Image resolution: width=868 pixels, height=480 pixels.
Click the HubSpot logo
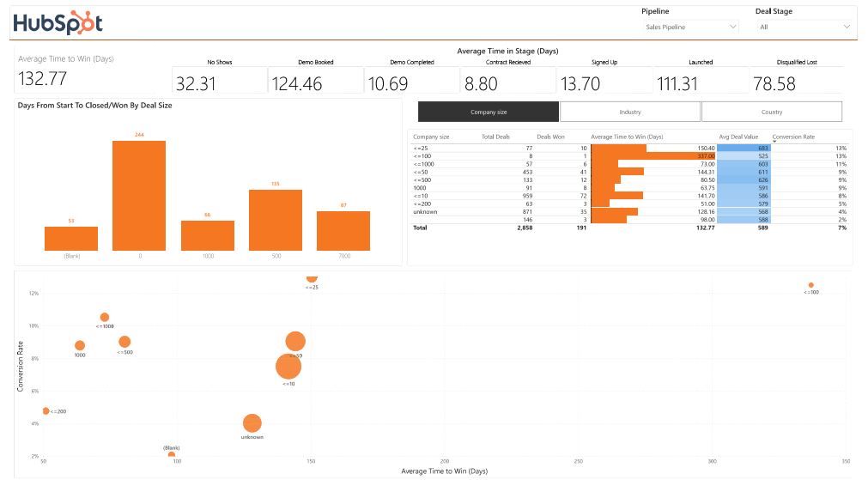58,23
